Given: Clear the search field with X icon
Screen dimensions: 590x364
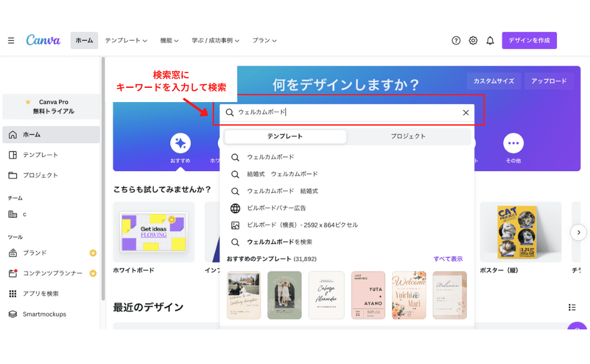Looking at the screenshot, I should [466, 113].
